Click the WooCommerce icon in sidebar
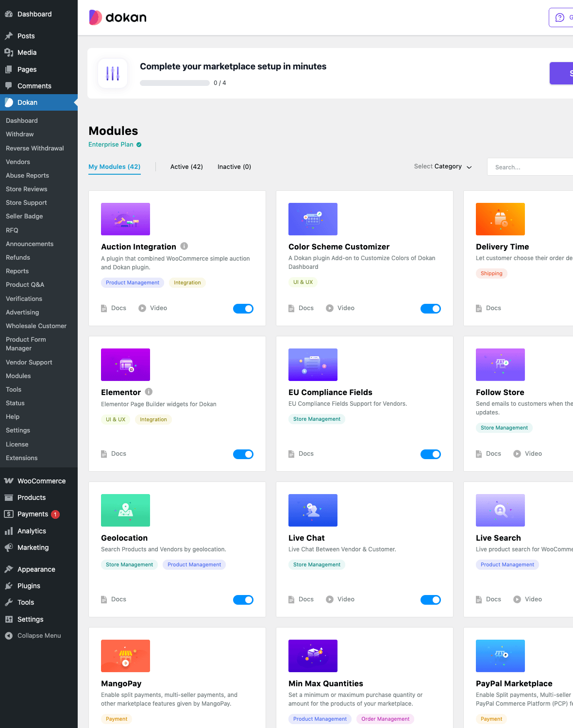Screen dimensions: 573x728 [x=9, y=481]
